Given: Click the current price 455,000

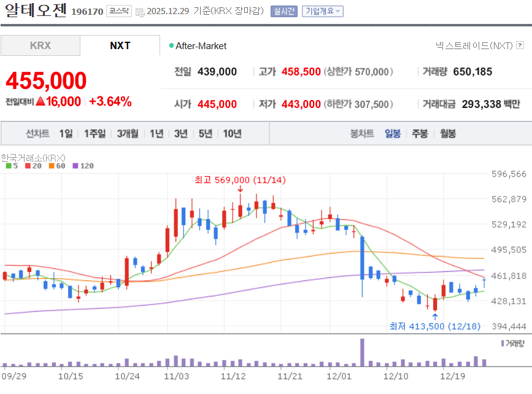Looking at the screenshot, I should [x=46, y=81].
